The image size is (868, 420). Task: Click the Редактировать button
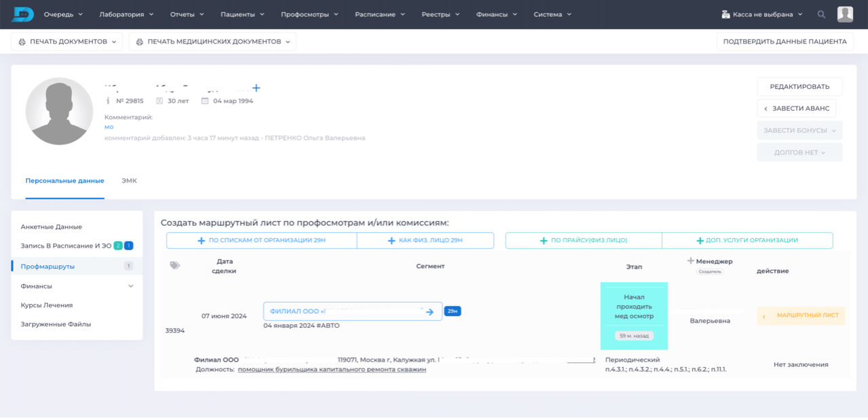coord(799,87)
